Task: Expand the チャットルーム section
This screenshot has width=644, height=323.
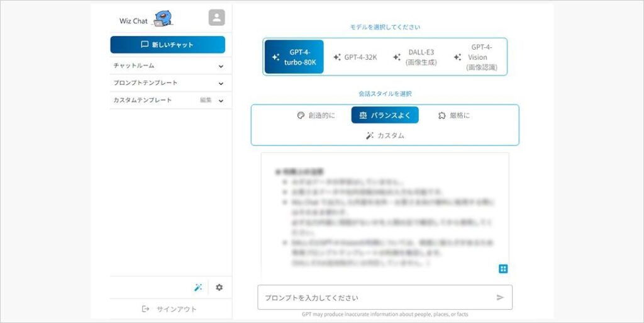Action: [x=221, y=65]
